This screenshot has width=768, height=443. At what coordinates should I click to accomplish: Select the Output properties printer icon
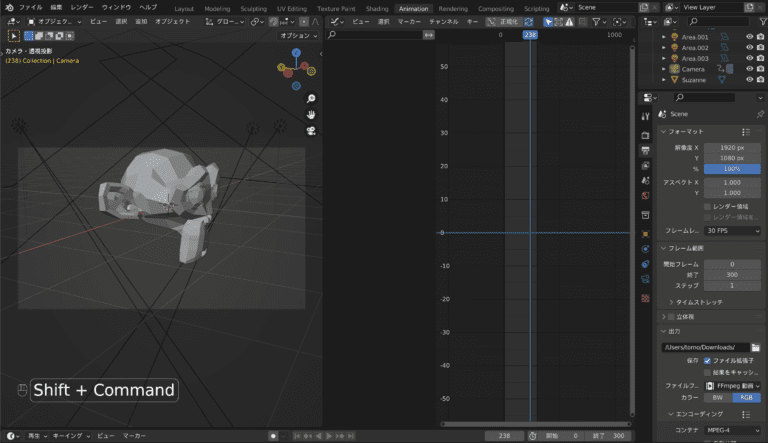click(646, 150)
